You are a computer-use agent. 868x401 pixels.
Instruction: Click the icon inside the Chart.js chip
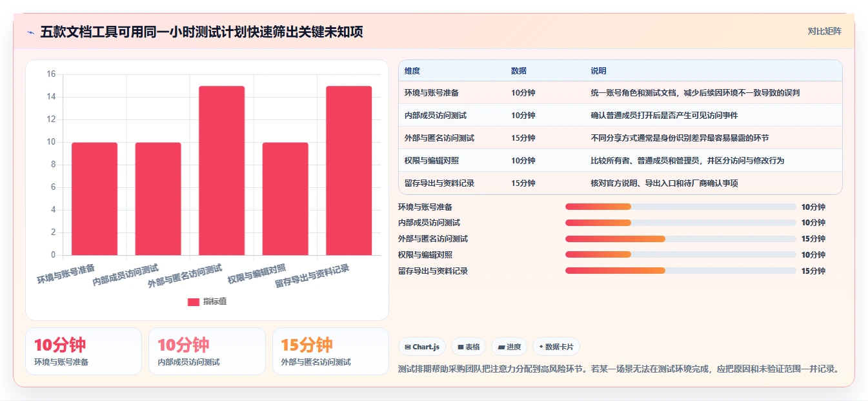tap(408, 347)
